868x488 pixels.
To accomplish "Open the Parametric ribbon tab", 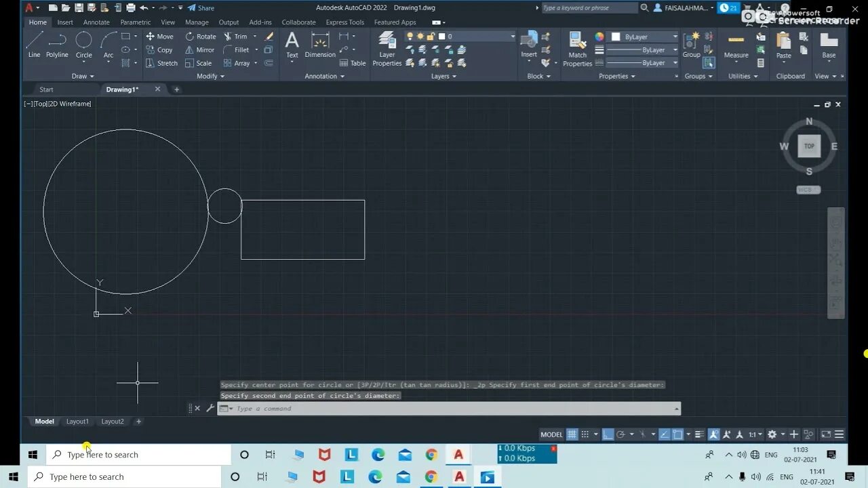I will point(136,22).
